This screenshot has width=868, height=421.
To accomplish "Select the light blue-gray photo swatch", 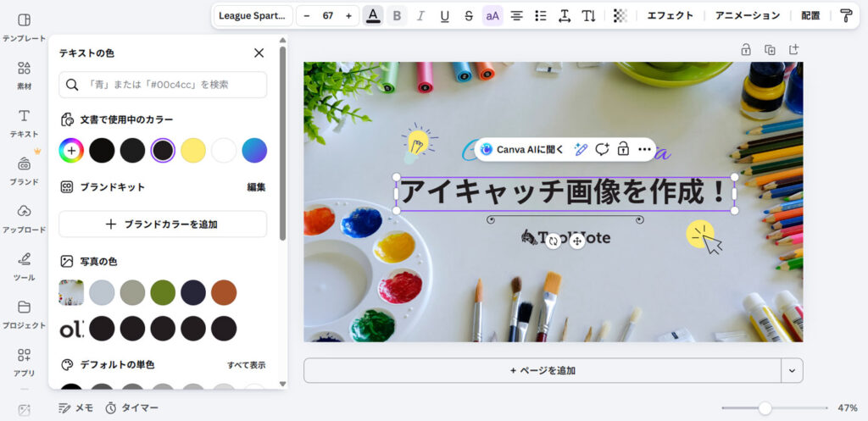I will pyautogui.click(x=102, y=292).
